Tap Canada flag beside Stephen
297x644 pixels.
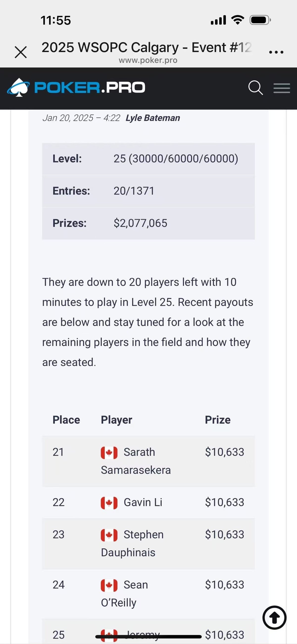pos(109,535)
